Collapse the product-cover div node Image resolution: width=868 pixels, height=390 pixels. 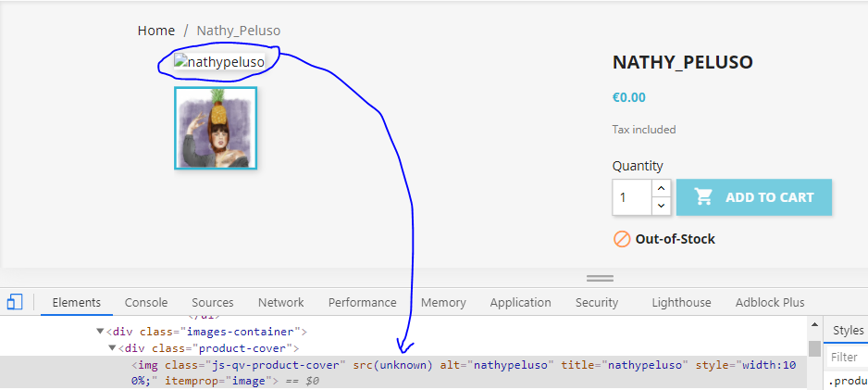pyautogui.click(x=112, y=348)
